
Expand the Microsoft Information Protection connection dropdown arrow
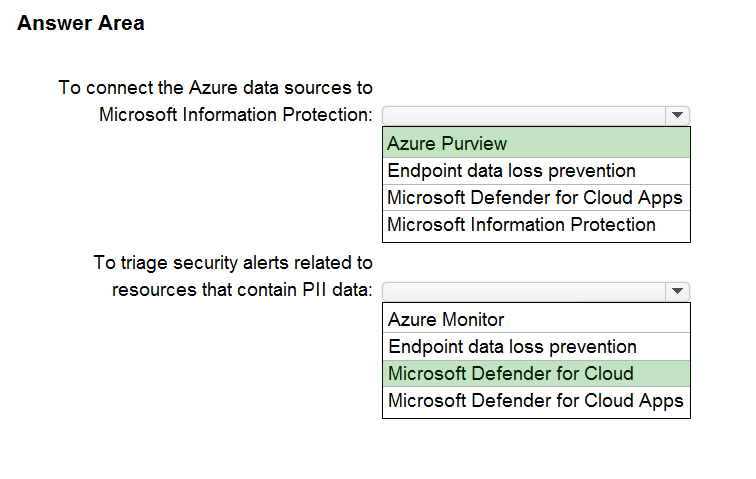tap(678, 115)
